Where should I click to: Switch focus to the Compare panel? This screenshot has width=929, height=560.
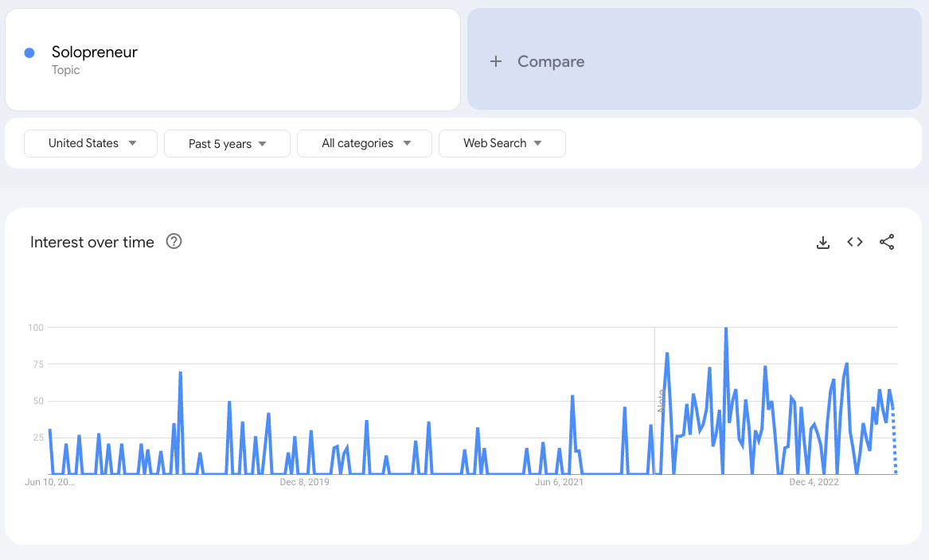(x=694, y=59)
